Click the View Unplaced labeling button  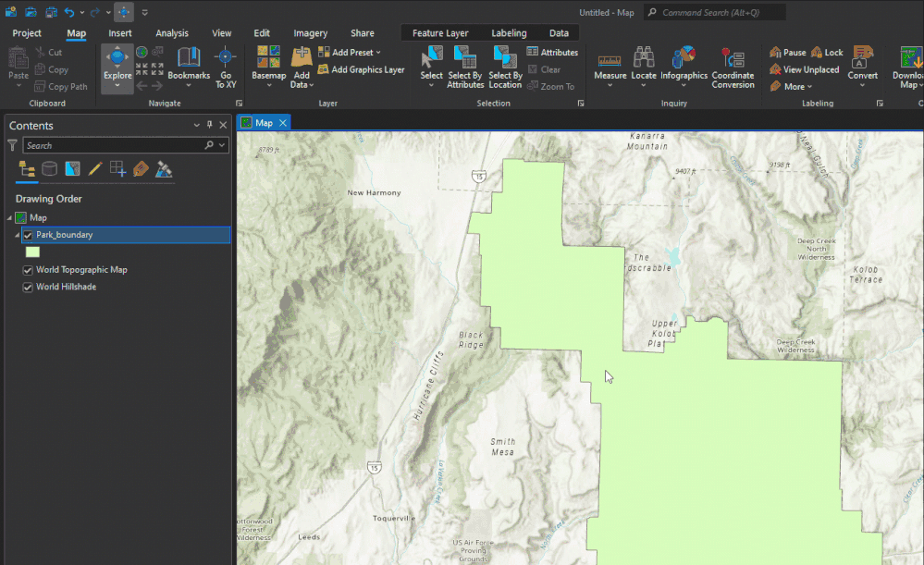pos(805,69)
